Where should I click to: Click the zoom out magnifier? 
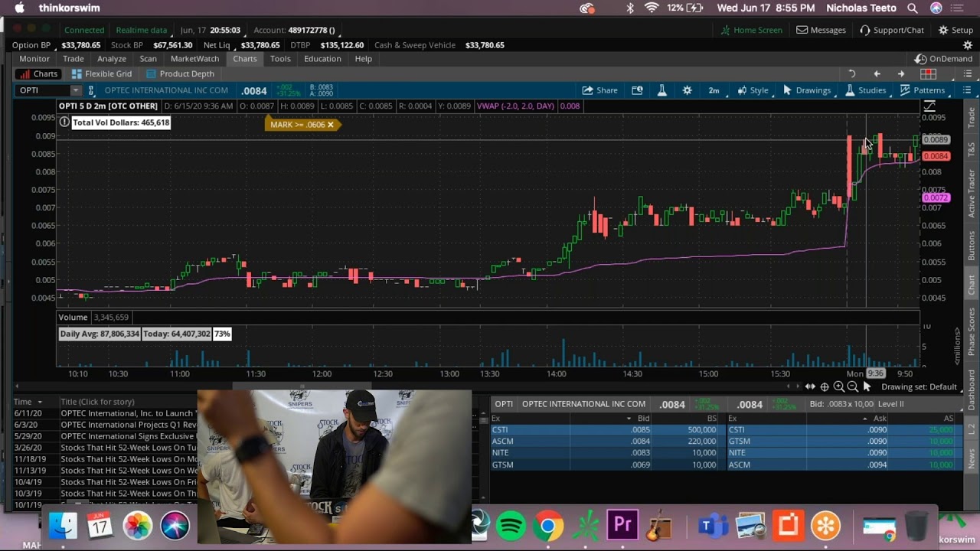point(852,387)
